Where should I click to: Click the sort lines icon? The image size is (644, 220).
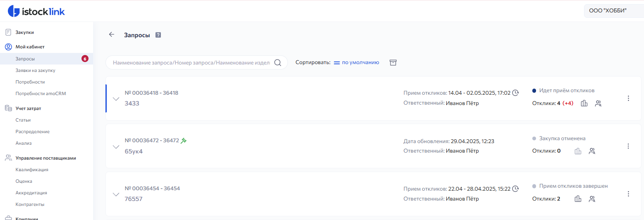click(337, 63)
